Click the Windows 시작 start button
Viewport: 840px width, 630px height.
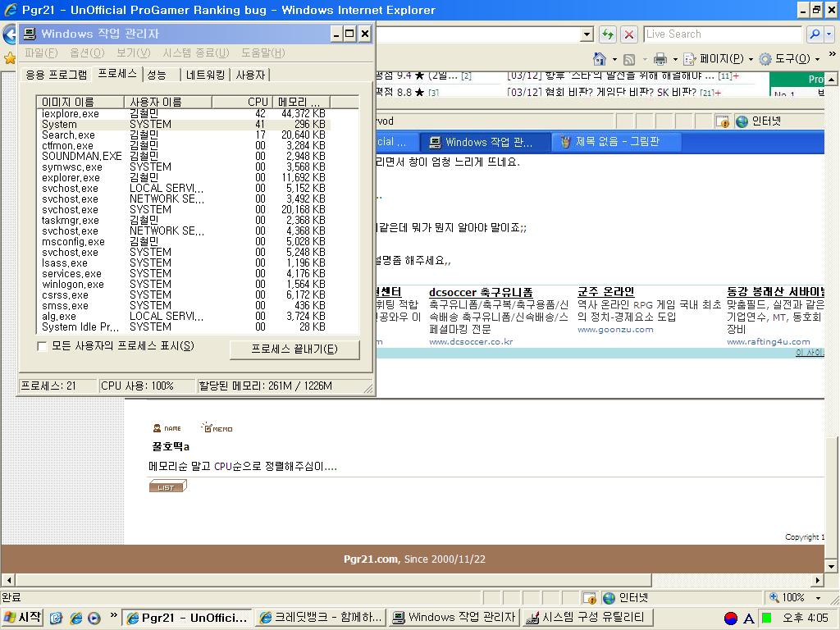pos(22,618)
